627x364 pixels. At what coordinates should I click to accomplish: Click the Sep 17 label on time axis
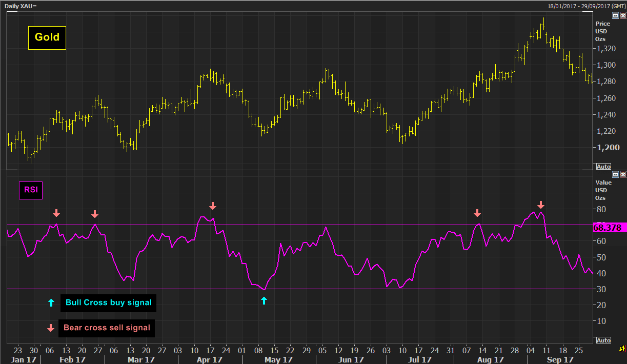[x=556, y=360]
